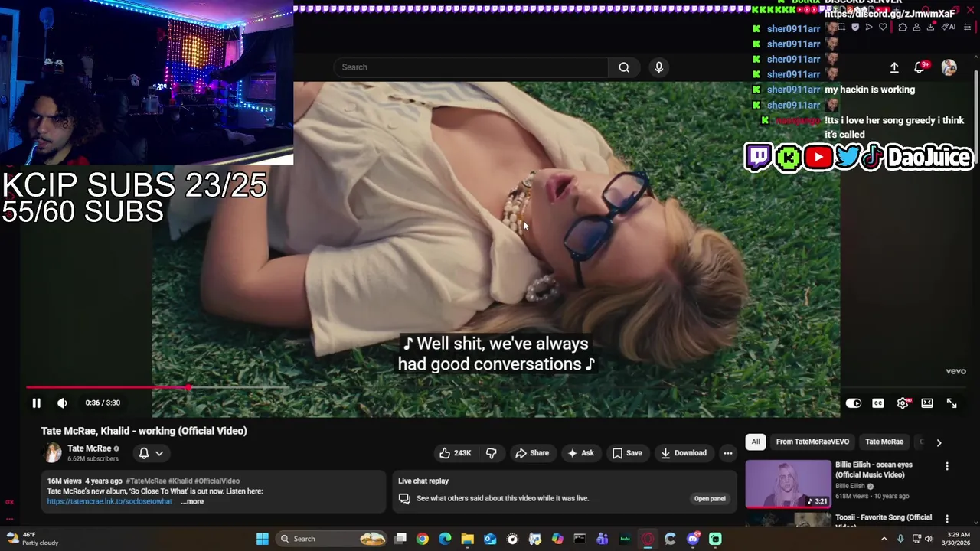980x551 pixels.
Task: Open Discord from the taskbar
Action: pyautogui.click(x=693, y=539)
